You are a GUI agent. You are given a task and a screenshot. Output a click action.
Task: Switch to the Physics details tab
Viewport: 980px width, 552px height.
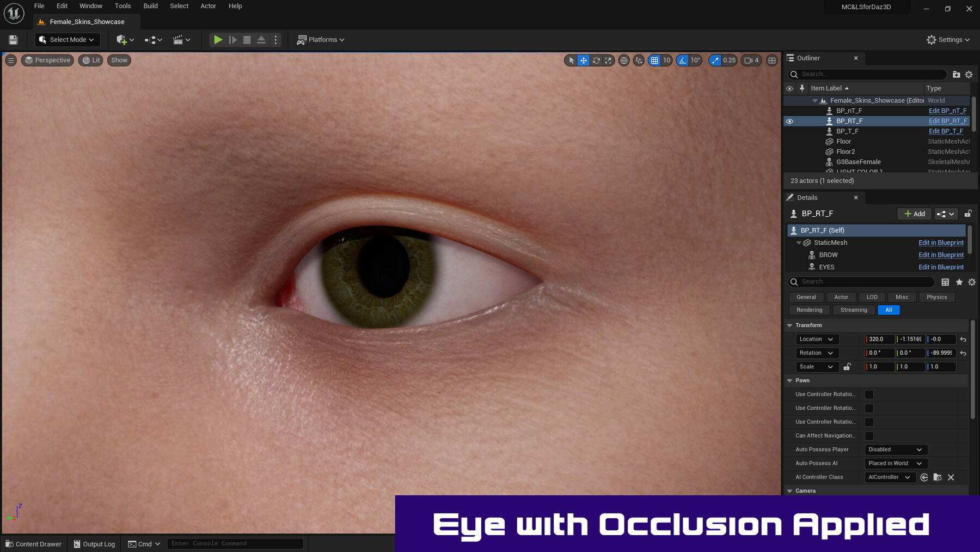(x=936, y=297)
